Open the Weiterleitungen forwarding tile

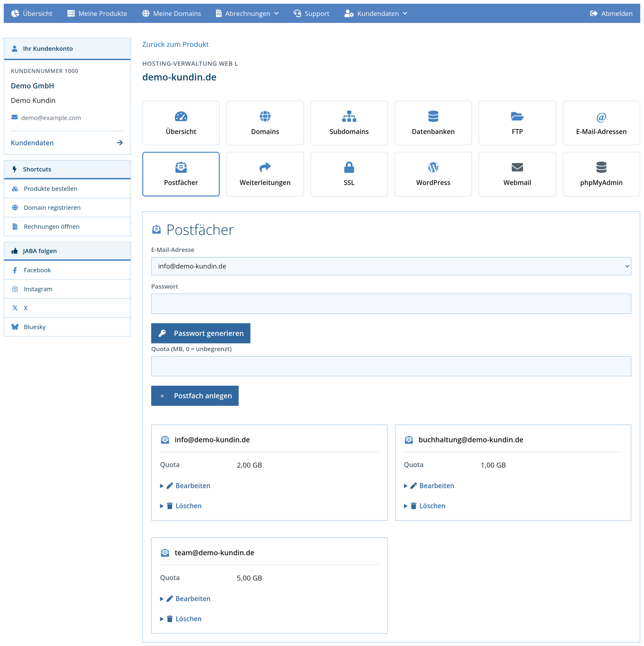click(x=265, y=174)
